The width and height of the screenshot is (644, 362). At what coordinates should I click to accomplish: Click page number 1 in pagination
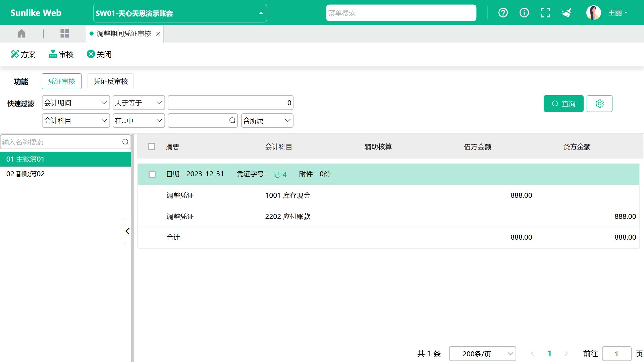coord(549,354)
